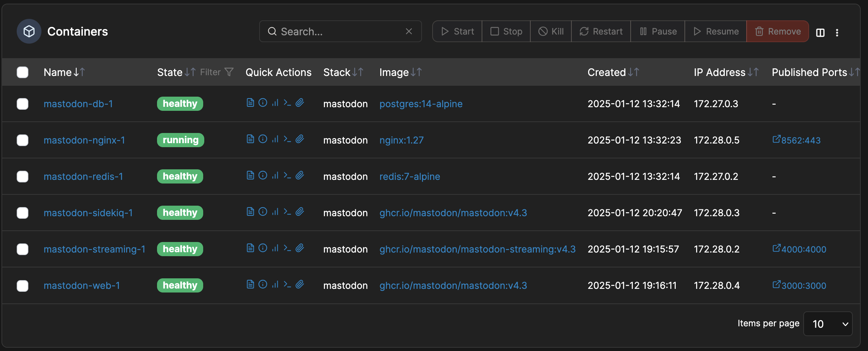Sort by Stack column
The height and width of the screenshot is (351, 868).
pyautogui.click(x=343, y=72)
